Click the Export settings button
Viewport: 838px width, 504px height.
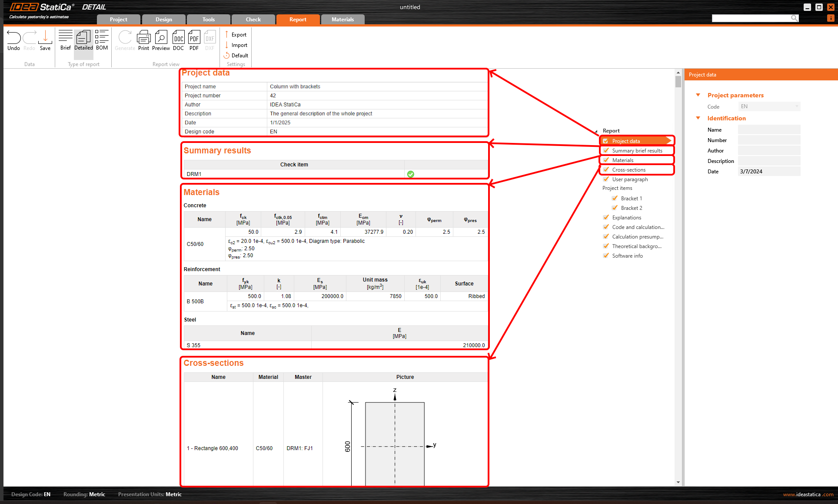[236, 35]
